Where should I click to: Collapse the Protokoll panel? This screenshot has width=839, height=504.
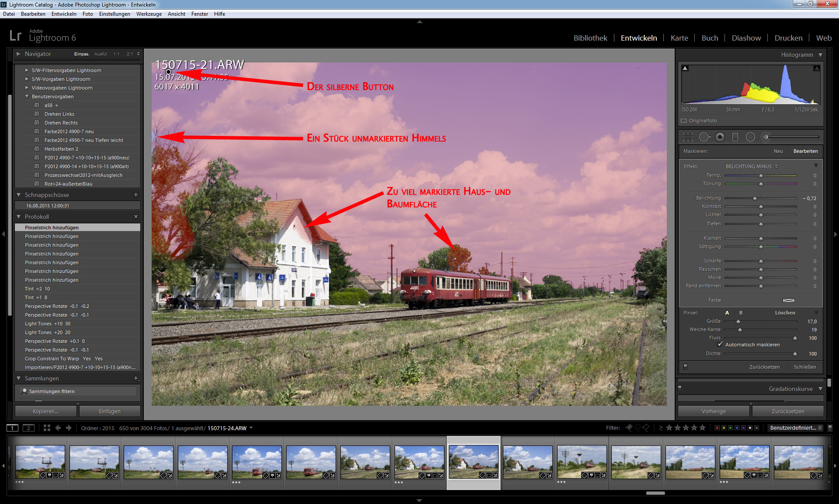(x=19, y=217)
